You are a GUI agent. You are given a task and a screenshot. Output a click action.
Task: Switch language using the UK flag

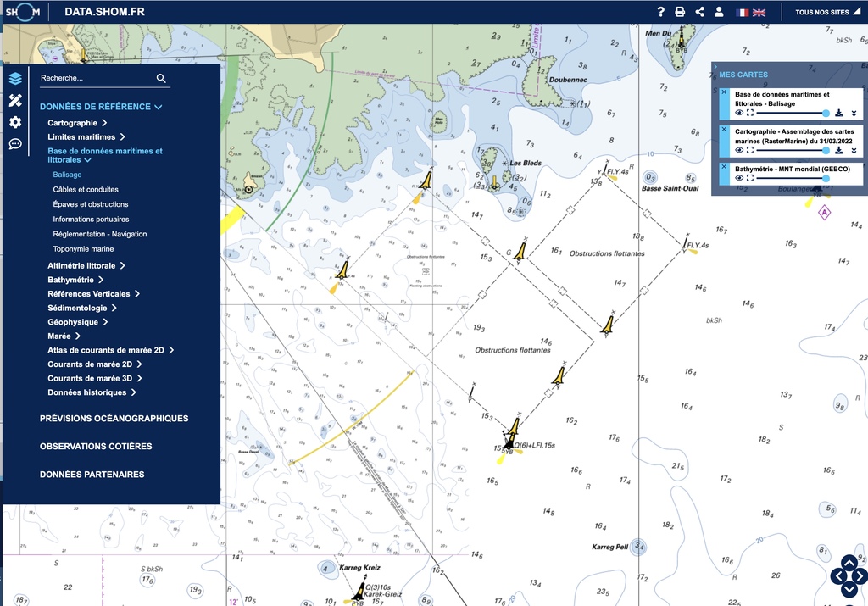click(x=759, y=12)
